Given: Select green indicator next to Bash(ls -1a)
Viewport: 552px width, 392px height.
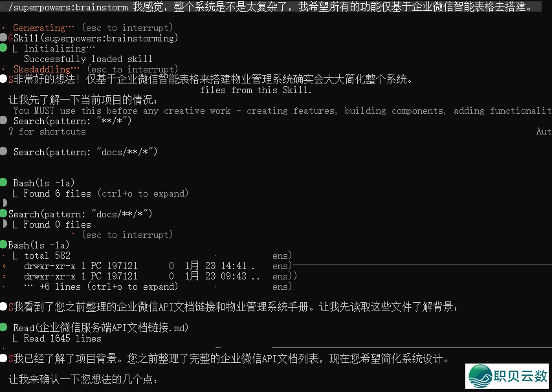Looking at the screenshot, I should [x=5, y=183].
